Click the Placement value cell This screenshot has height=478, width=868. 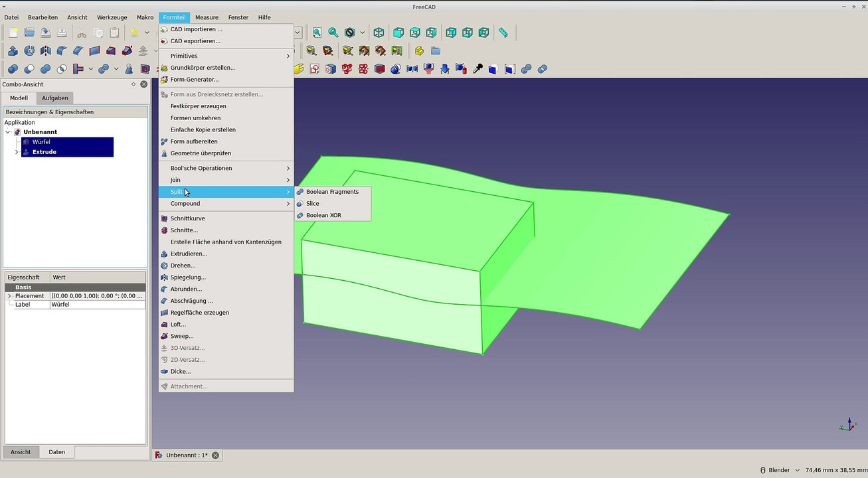coord(98,296)
